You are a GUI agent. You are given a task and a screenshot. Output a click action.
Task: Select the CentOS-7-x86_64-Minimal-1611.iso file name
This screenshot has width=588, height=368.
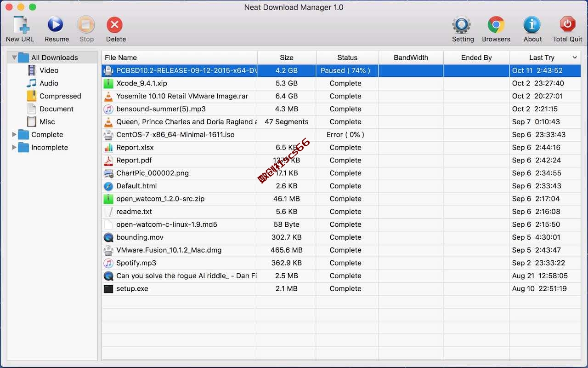point(175,135)
